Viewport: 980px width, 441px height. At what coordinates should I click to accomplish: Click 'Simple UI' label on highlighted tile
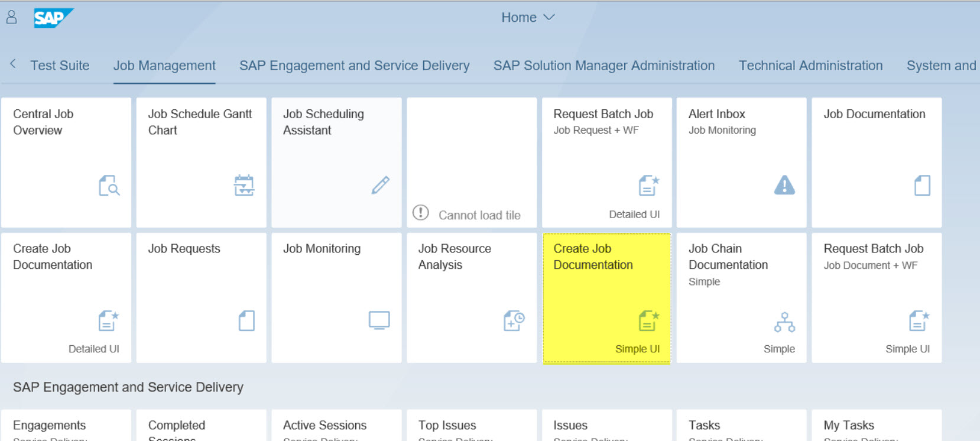pyautogui.click(x=637, y=349)
